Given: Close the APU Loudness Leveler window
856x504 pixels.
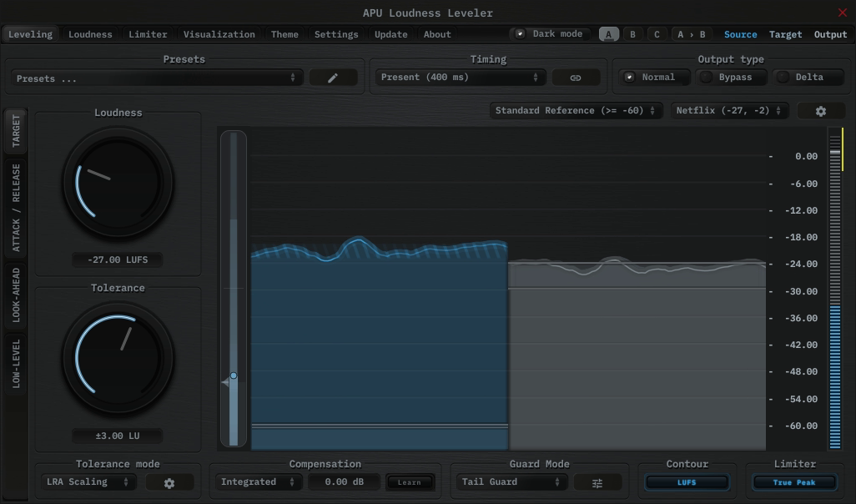Looking at the screenshot, I should 843,12.
